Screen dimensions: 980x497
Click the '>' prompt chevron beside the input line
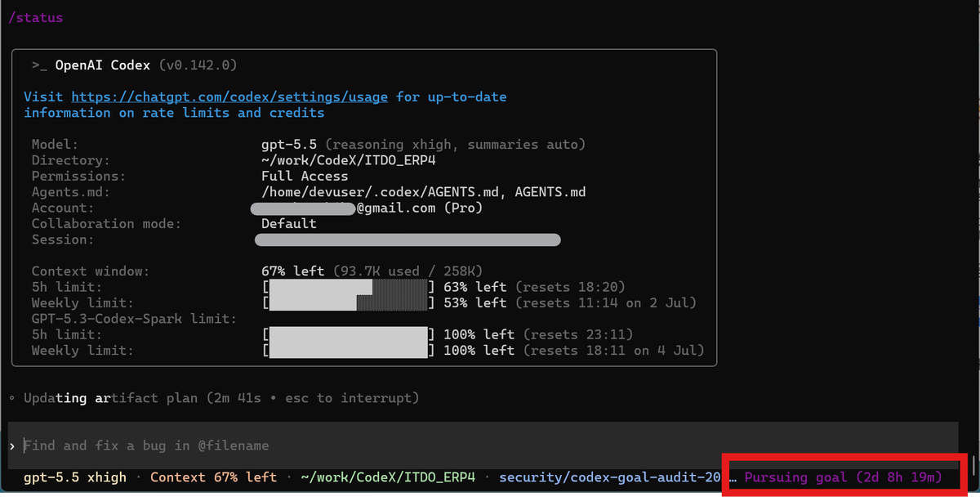click(x=12, y=446)
